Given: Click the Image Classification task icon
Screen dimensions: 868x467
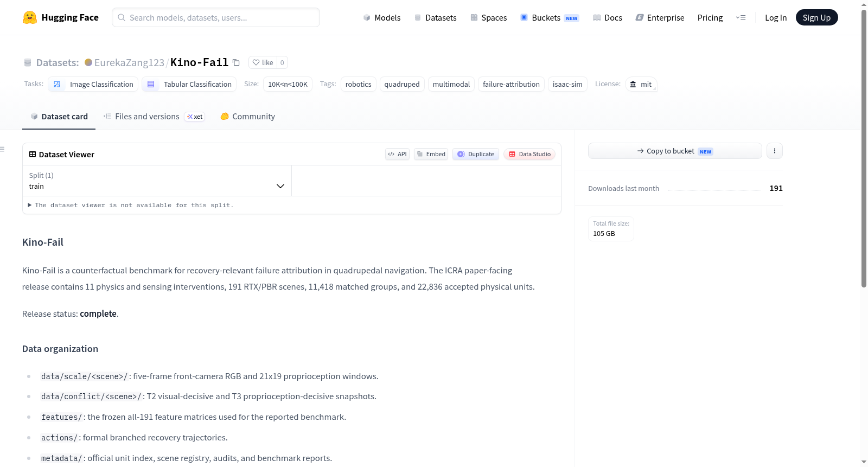Looking at the screenshot, I should point(57,84).
